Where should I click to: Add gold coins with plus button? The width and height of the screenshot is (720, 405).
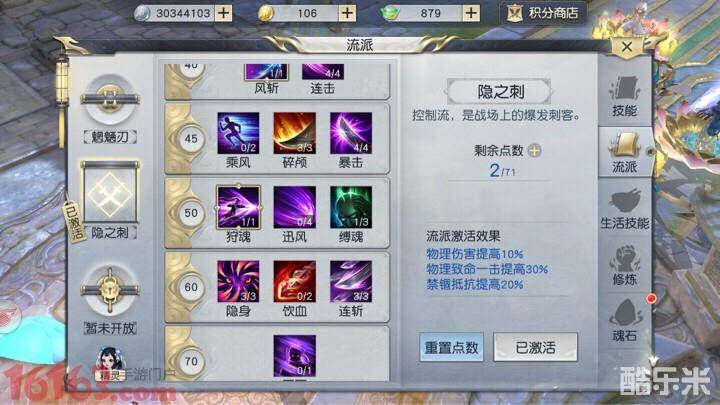pyautogui.click(x=347, y=13)
